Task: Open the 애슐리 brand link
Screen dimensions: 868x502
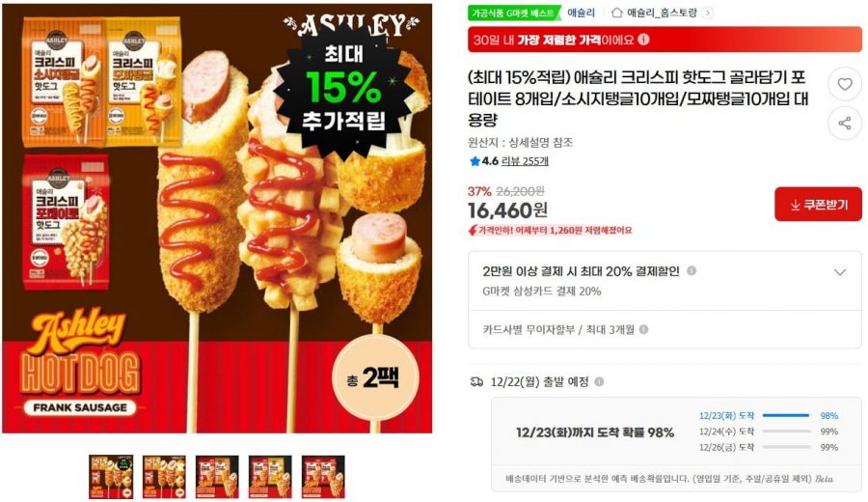Action: pos(582,13)
